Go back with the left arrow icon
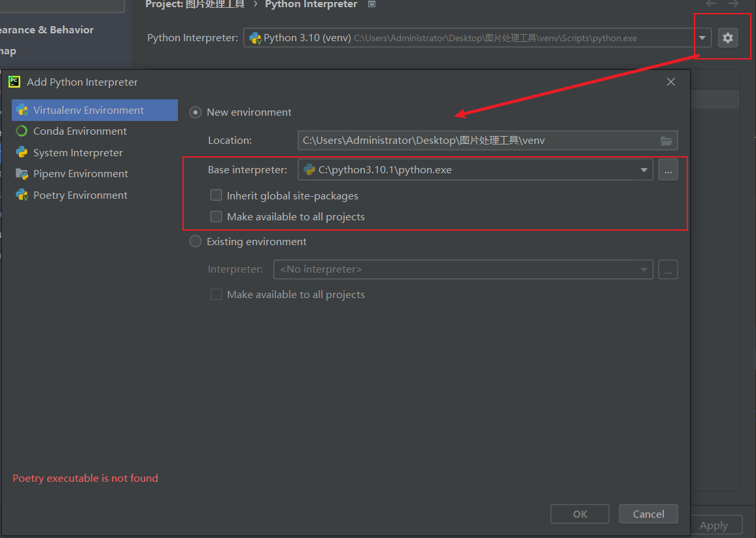756x538 pixels. coord(711,4)
